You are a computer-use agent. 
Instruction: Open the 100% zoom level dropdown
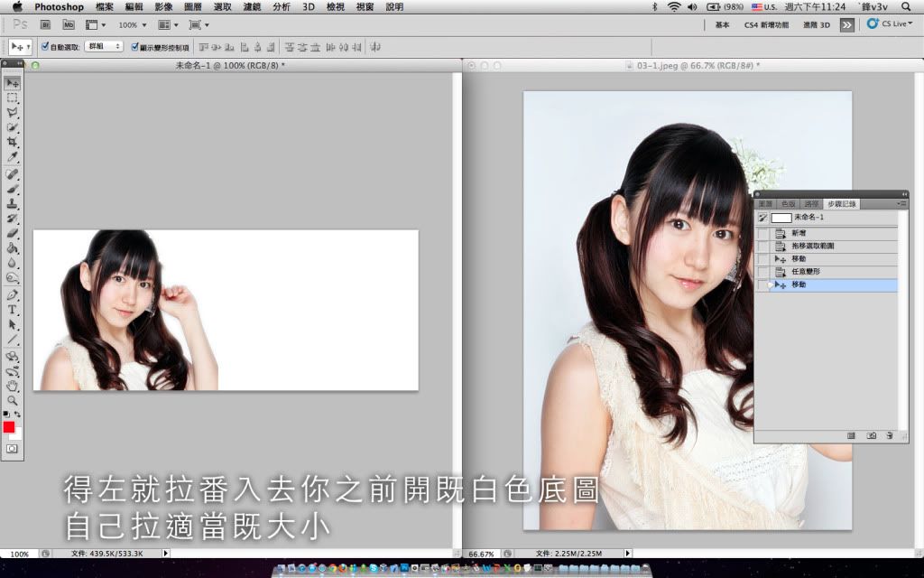coord(134,24)
